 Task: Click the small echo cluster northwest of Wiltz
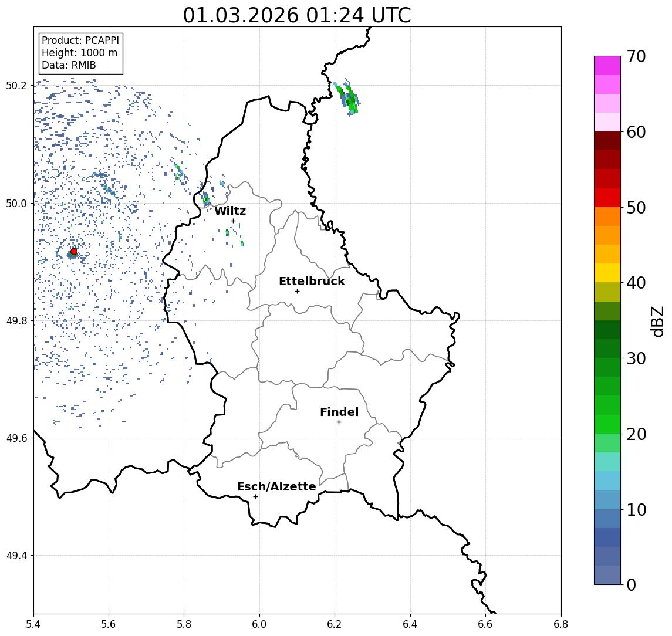point(206,198)
